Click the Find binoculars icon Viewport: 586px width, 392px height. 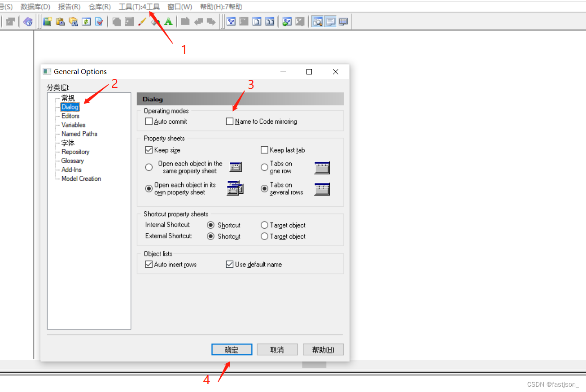[73, 21]
